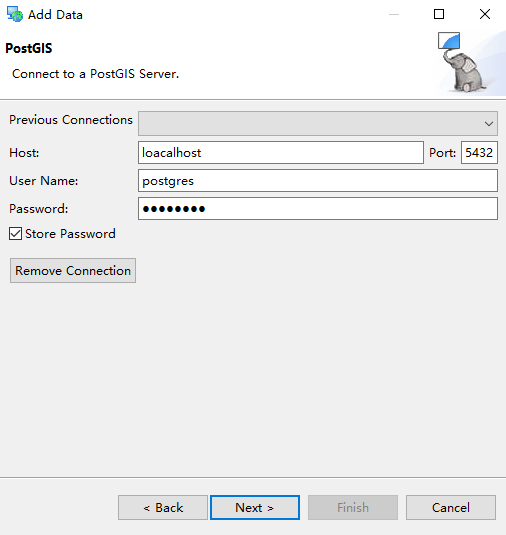Expand the Previous Connections combo box
Image resolution: width=506 pixels, height=535 pixels.
click(x=318, y=123)
